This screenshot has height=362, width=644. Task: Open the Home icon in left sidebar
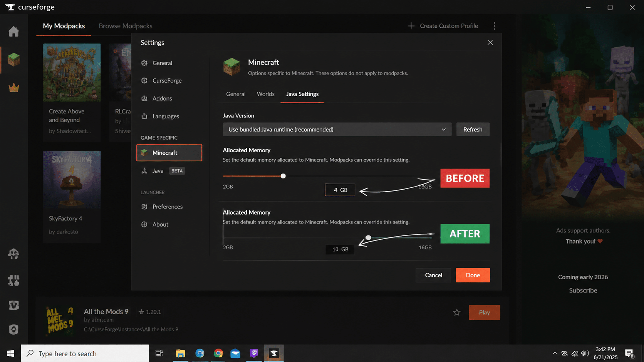coord(14,32)
